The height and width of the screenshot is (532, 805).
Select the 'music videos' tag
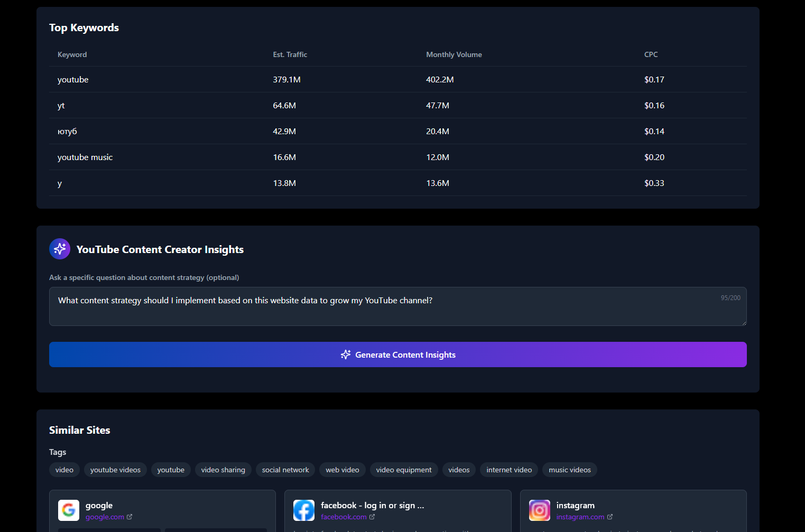click(x=570, y=470)
